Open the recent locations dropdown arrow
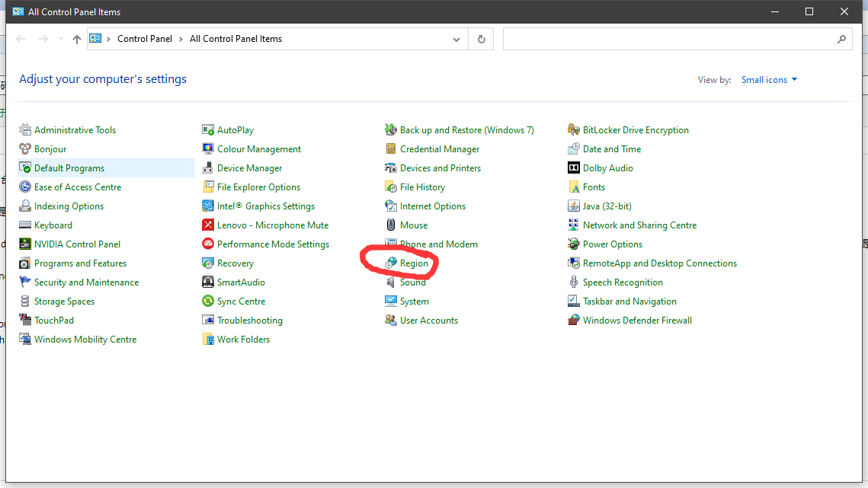Screen dimensions: 868x488 click(x=61, y=39)
